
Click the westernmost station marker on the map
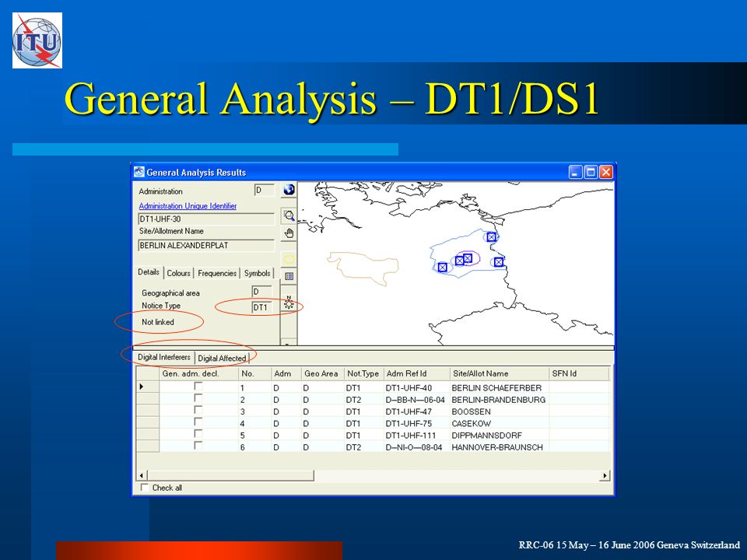(443, 267)
